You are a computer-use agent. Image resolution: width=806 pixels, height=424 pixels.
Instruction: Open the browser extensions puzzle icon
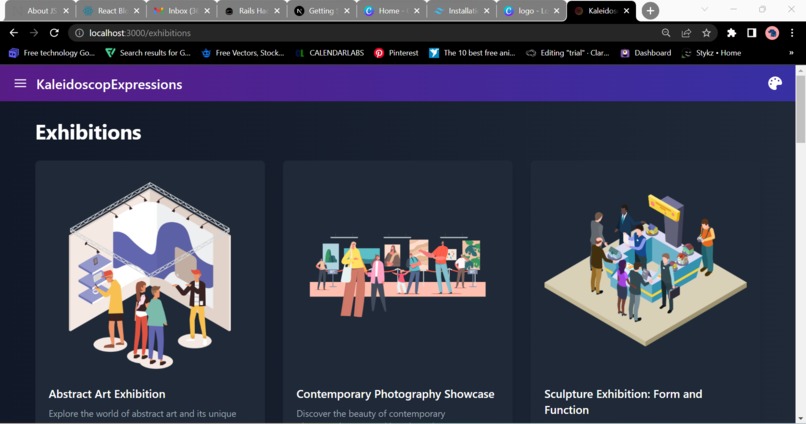point(731,33)
